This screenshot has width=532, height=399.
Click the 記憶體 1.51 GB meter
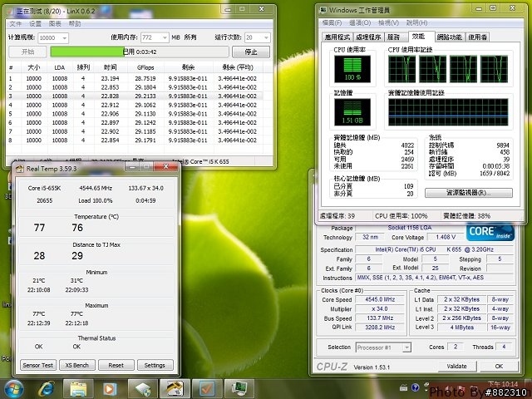point(352,112)
